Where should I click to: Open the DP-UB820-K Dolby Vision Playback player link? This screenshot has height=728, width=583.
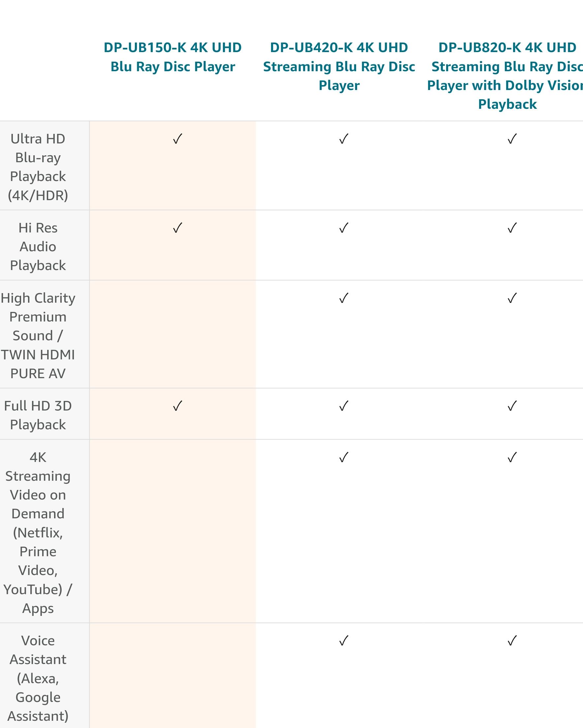(x=507, y=76)
